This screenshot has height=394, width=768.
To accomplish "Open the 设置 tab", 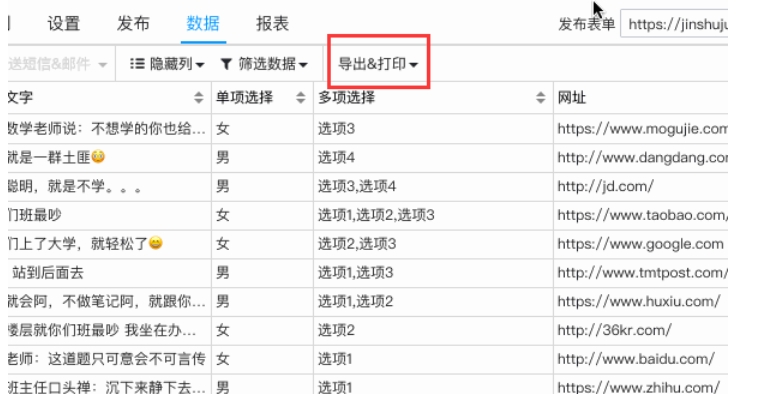I will point(64,24).
